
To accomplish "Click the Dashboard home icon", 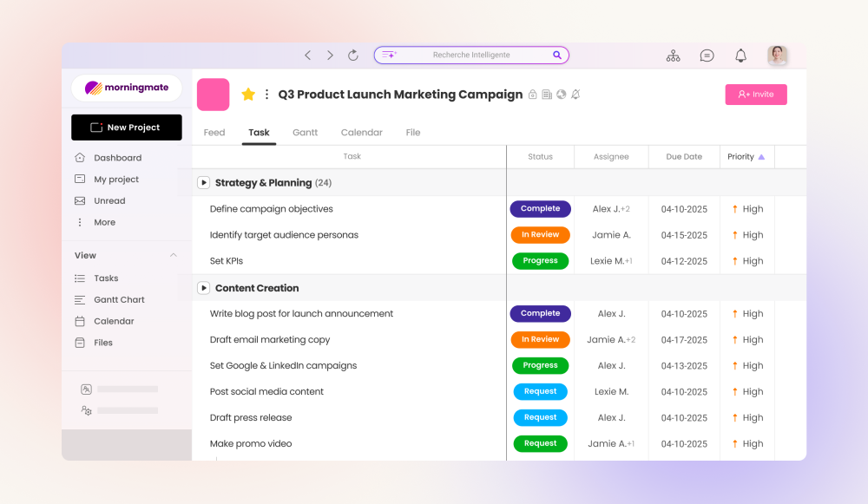I will 80,158.
